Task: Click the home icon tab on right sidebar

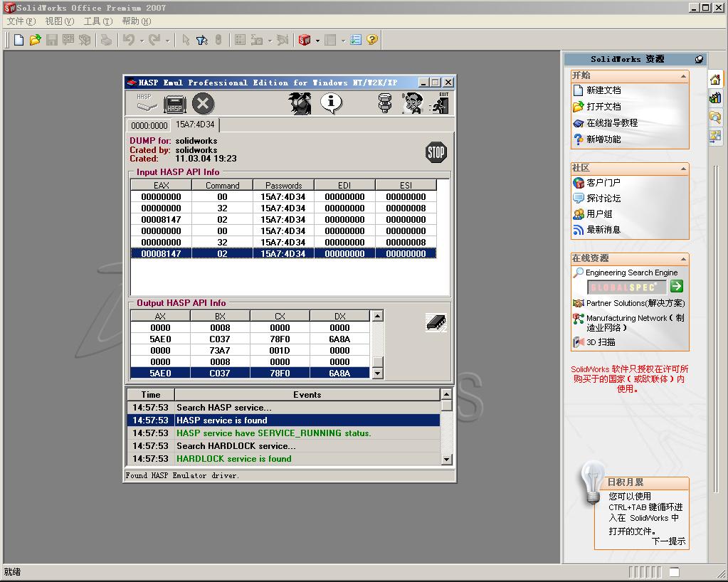Action: pos(715,80)
